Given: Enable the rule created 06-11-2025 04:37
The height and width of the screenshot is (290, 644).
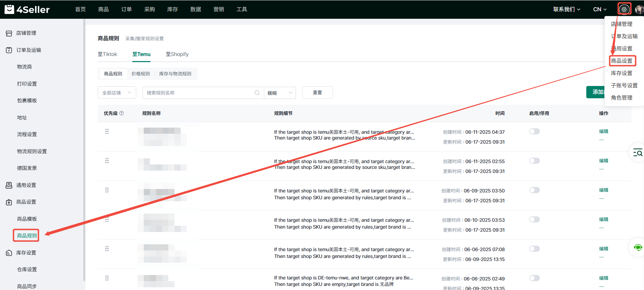Looking at the screenshot, I should (x=534, y=131).
